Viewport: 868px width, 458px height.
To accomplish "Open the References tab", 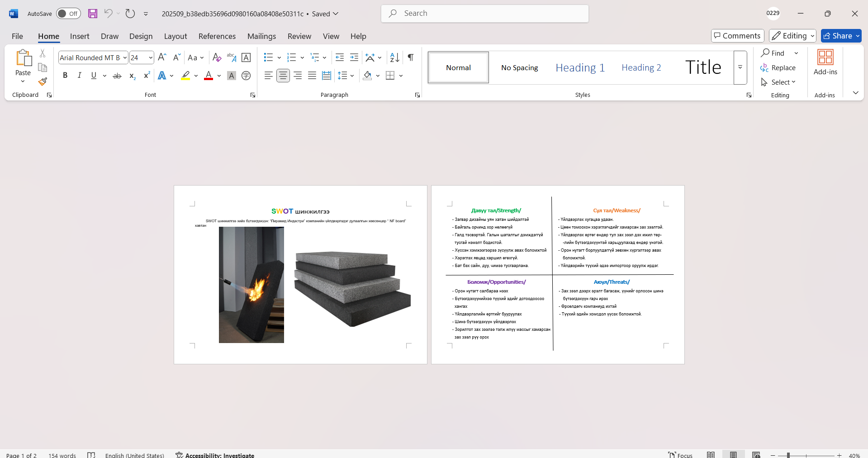I will pyautogui.click(x=217, y=36).
